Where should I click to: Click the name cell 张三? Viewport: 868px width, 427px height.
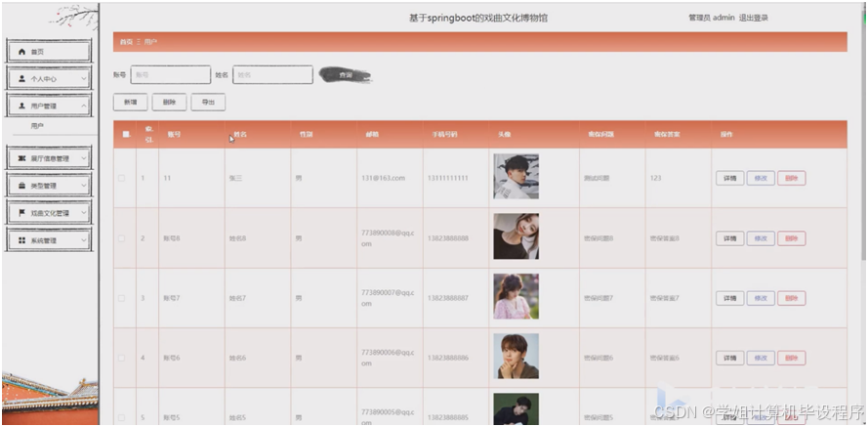(235, 179)
